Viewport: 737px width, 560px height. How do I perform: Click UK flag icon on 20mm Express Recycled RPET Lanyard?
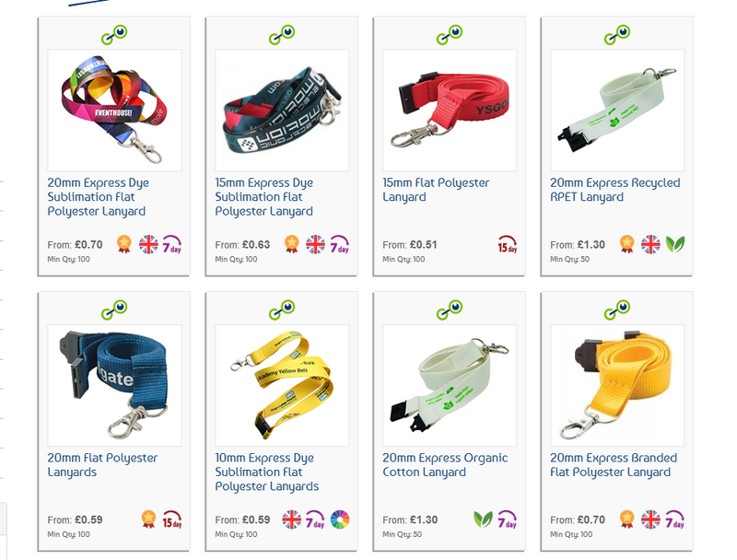pyautogui.click(x=650, y=244)
